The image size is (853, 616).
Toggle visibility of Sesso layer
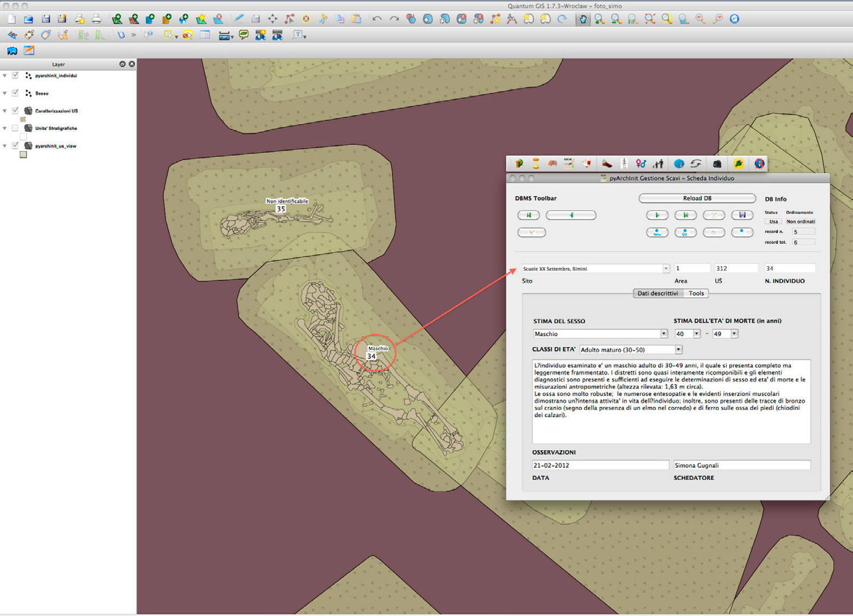(15, 93)
